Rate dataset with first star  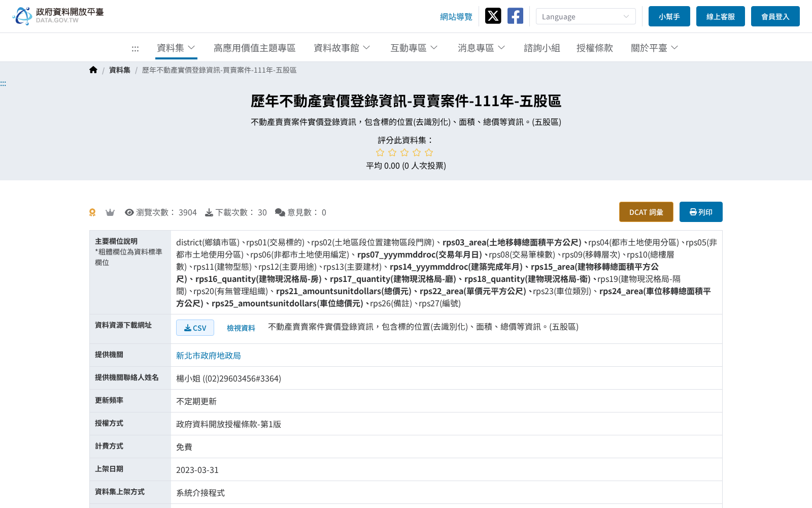(x=380, y=152)
